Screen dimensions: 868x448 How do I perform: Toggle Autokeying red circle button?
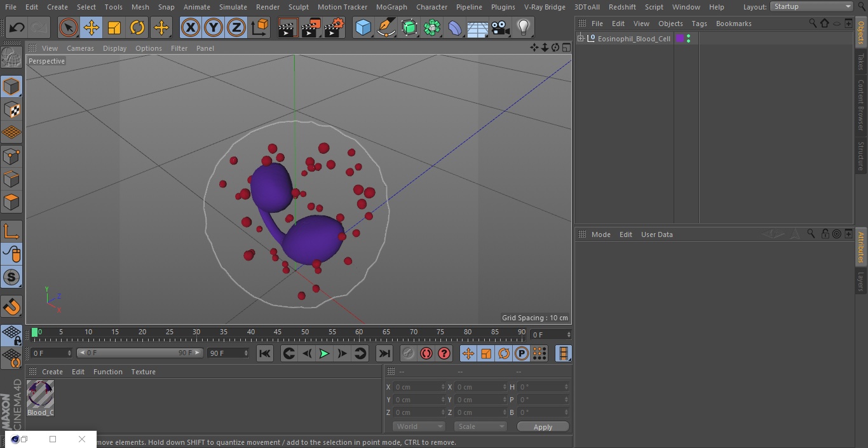click(426, 353)
